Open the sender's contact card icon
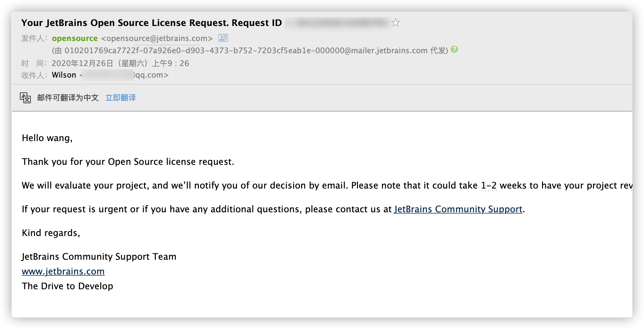 pyautogui.click(x=223, y=38)
